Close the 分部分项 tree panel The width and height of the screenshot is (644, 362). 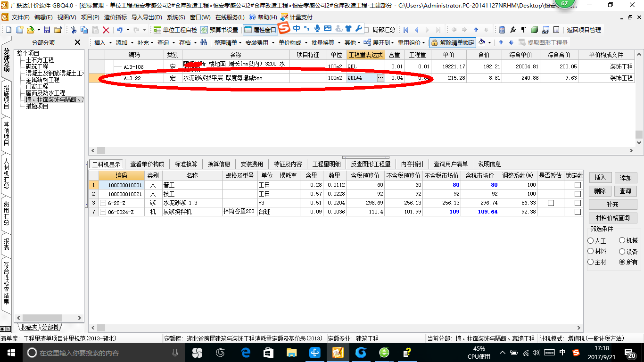click(x=78, y=42)
